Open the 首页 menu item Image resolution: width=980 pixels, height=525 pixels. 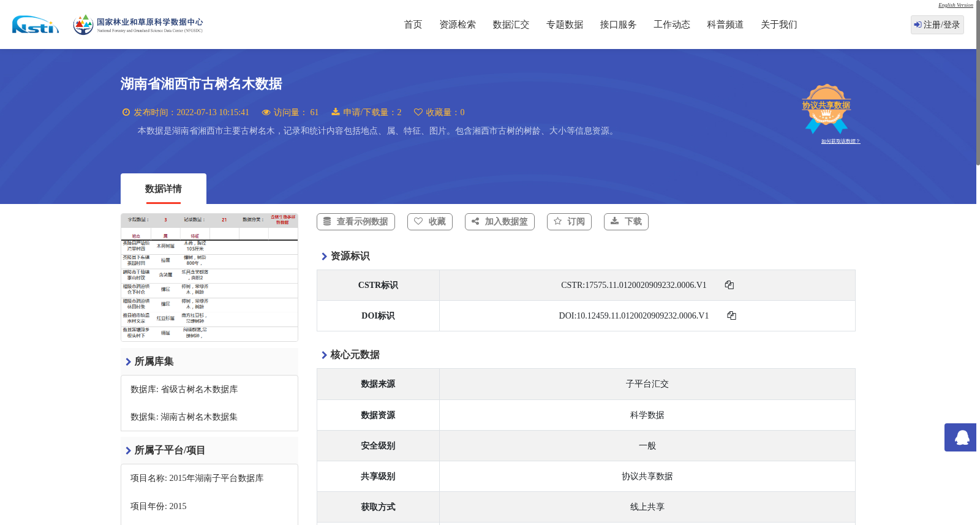[413, 25]
